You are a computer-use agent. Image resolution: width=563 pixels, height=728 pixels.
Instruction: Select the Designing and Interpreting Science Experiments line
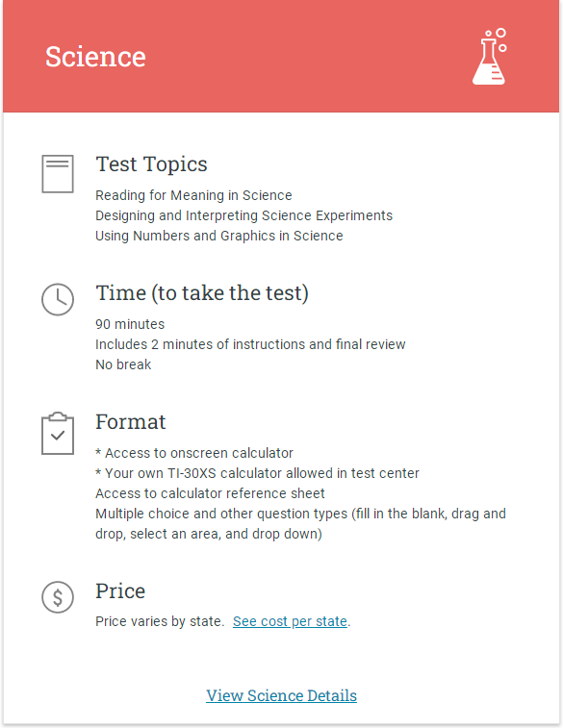(x=243, y=215)
